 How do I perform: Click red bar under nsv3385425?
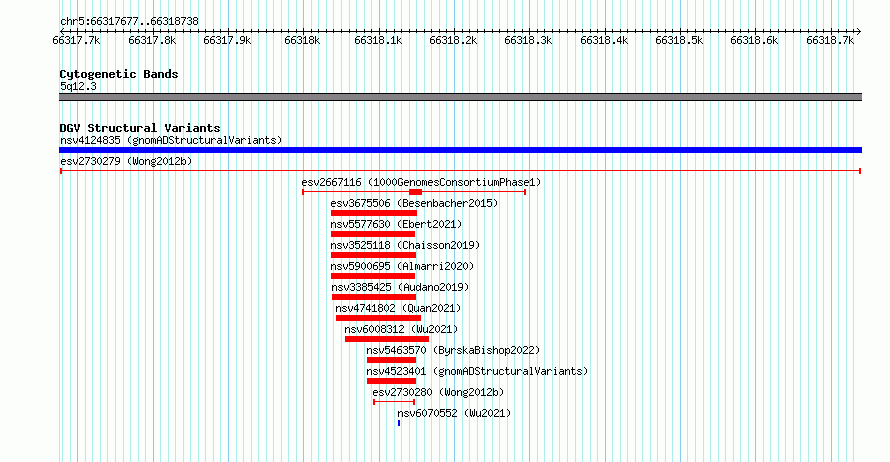(x=374, y=297)
